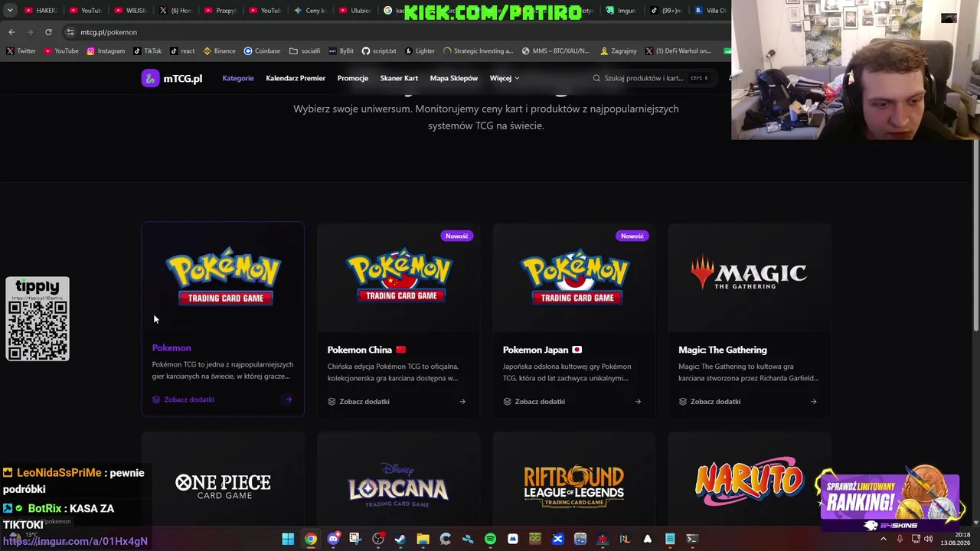Switch to the Imgur browser tab
This screenshot has height=551, width=980.
[x=621, y=11]
